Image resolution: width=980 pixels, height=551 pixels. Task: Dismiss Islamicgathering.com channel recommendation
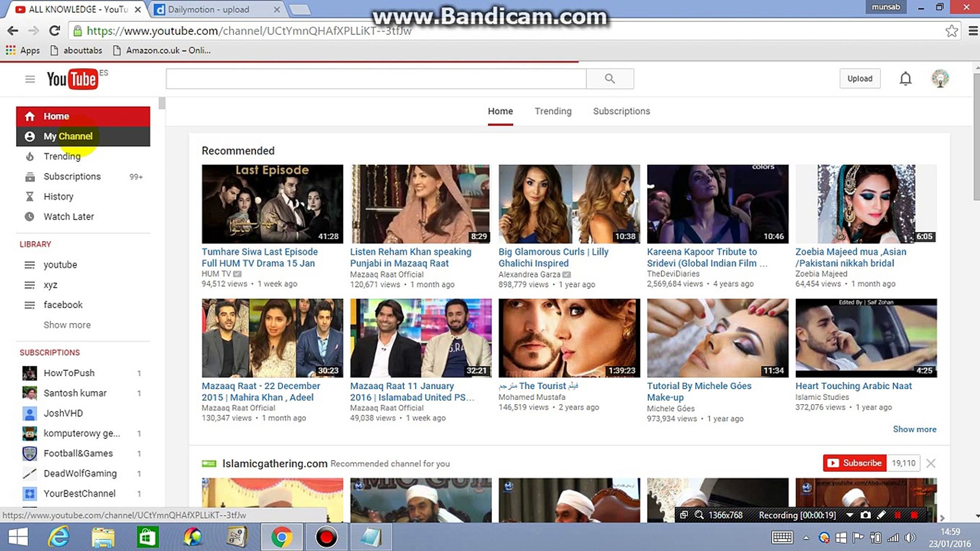[930, 463]
